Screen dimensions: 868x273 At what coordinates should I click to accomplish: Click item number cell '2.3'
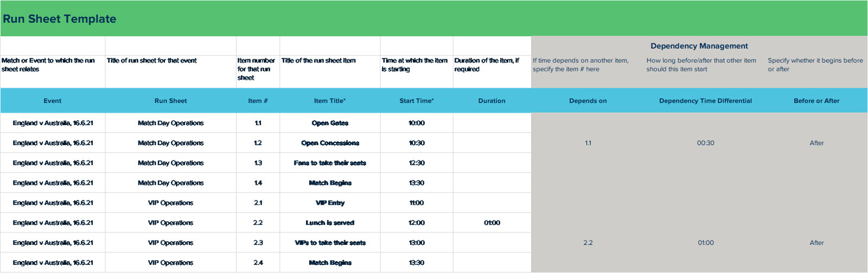(258, 243)
